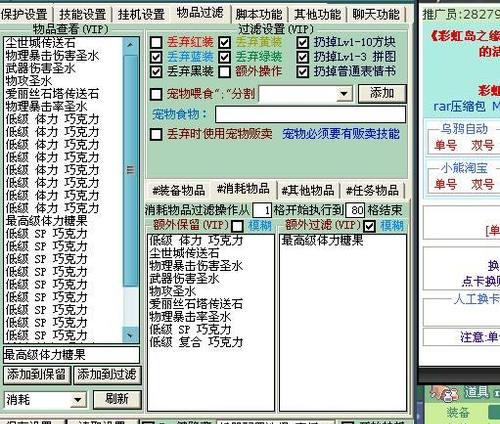
Task: Select the 物品过滤 tab
Action: pyautogui.click(x=200, y=13)
